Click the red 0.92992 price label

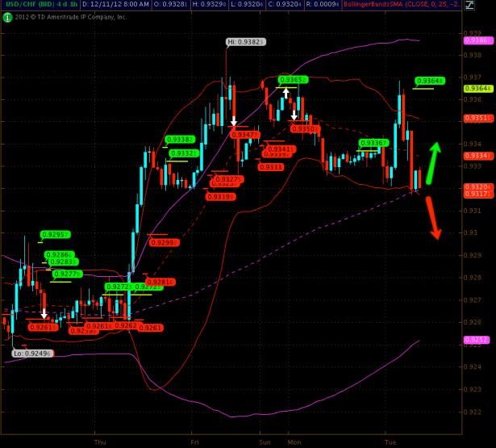tap(165, 242)
